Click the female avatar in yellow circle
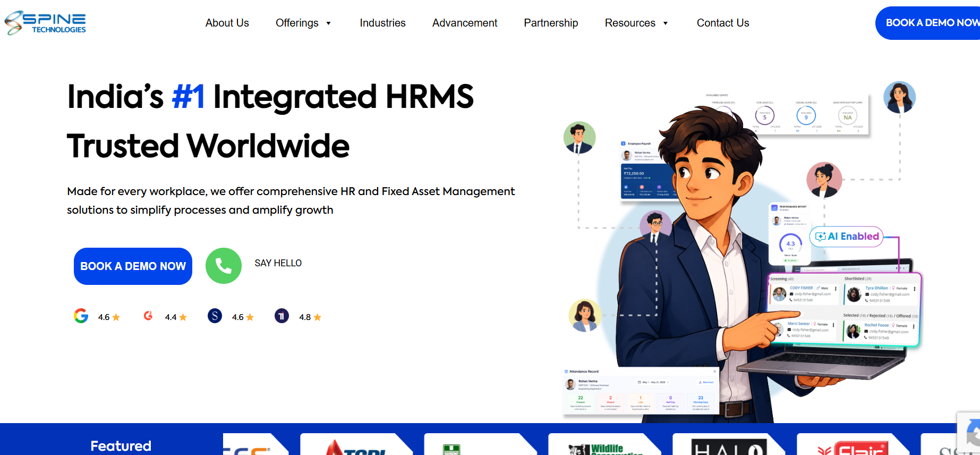The height and width of the screenshot is (455, 980). [585, 315]
